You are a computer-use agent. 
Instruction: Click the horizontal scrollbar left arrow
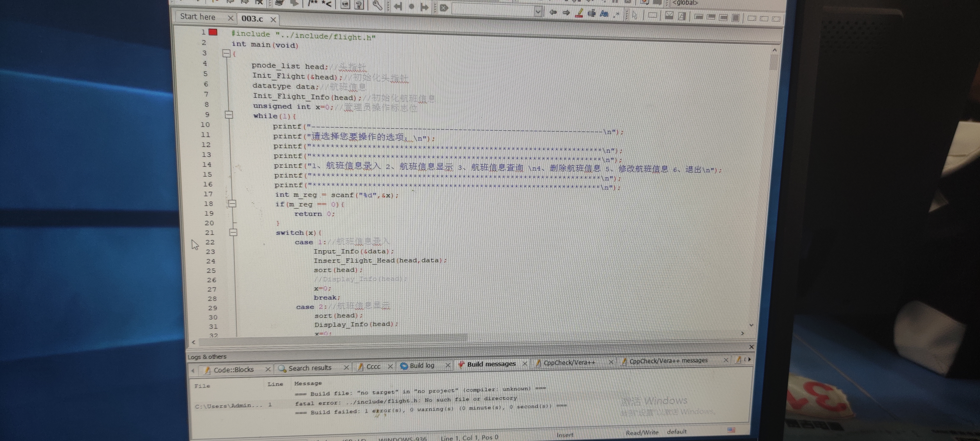(x=194, y=342)
